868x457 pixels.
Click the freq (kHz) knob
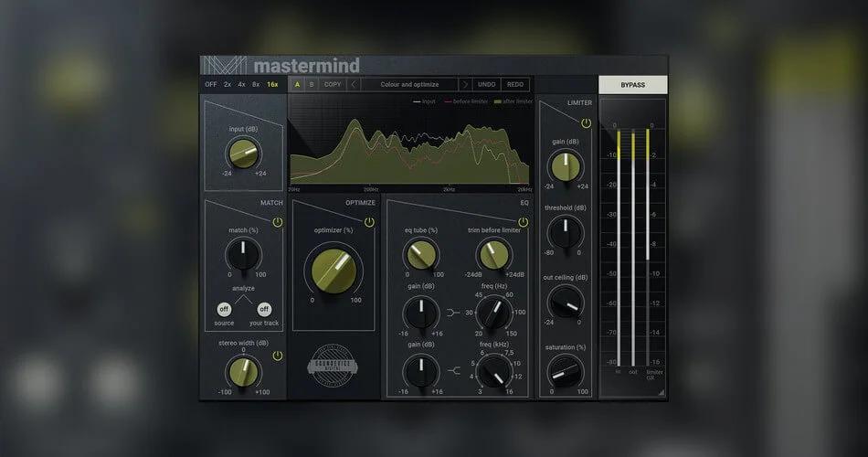tap(494, 371)
